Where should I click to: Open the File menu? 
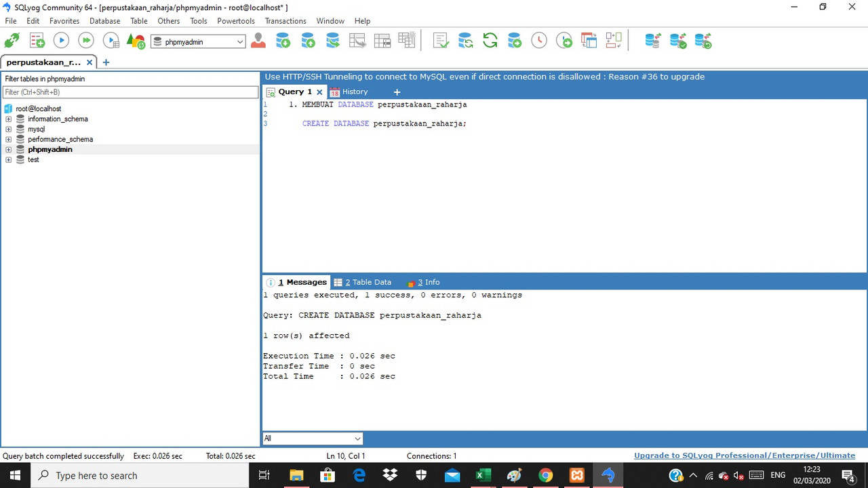coord(11,21)
